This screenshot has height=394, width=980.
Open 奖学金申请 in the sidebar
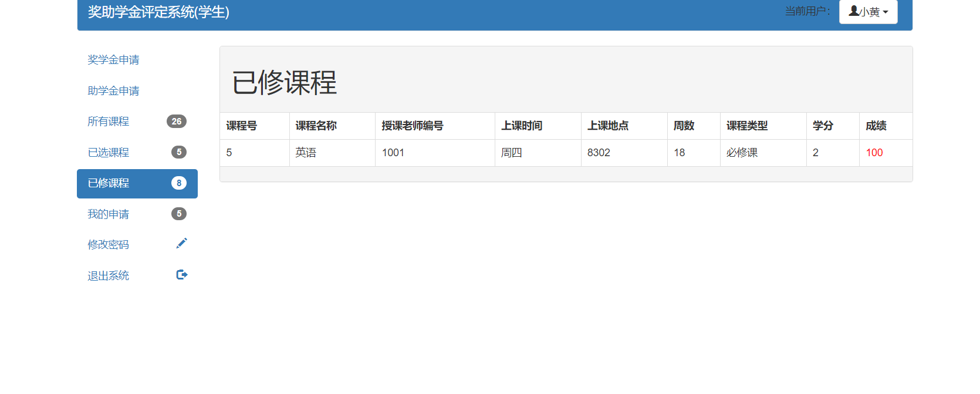tap(137, 60)
